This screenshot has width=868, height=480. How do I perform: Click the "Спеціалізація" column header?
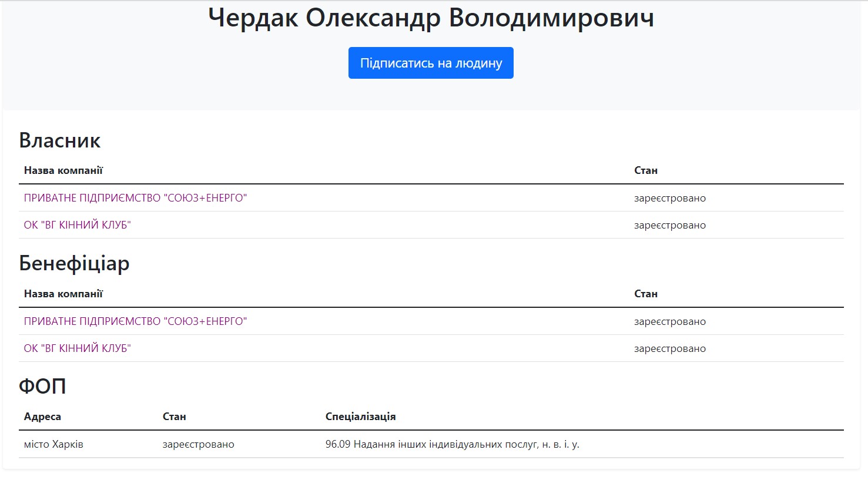click(x=360, y=417)
